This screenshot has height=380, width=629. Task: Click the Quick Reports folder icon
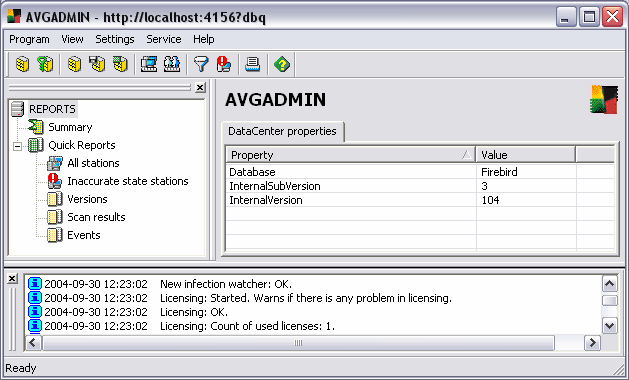point(36,145)
